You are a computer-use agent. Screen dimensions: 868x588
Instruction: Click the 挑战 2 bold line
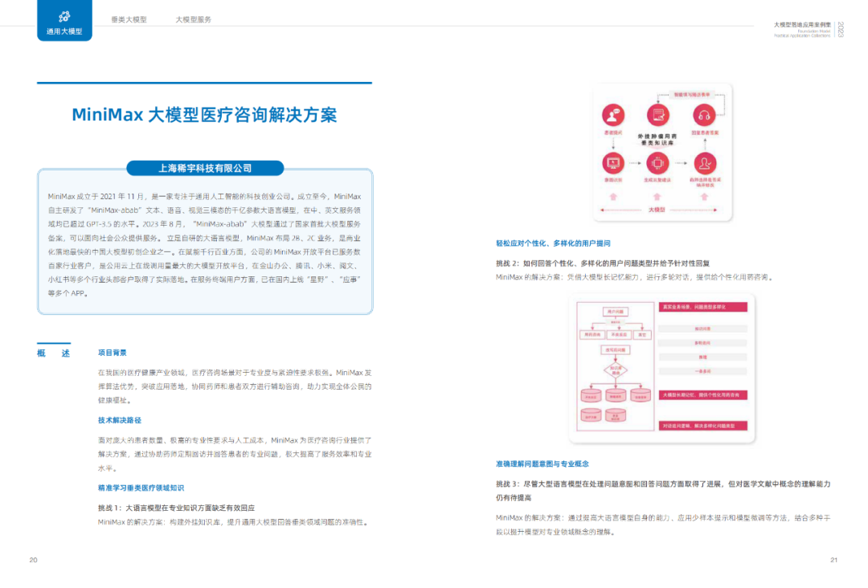[x=603, y=263]
